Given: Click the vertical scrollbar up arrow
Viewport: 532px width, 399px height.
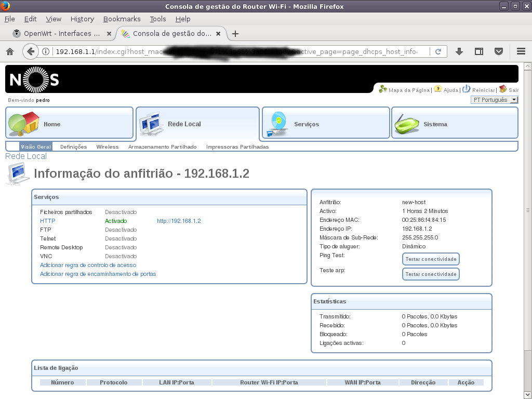Looking at the screenshot, I should [x=528, y=66].
